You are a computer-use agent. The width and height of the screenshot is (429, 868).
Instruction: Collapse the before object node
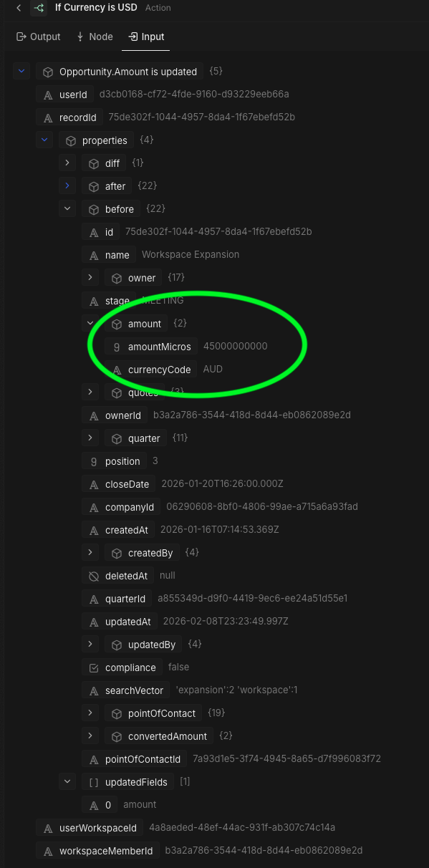(67, 208)
